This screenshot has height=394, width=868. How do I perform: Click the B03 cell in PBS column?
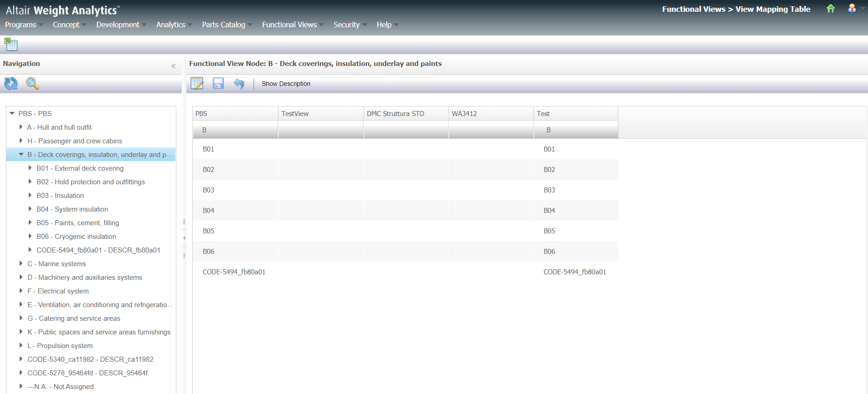click(x=209, y=190)
